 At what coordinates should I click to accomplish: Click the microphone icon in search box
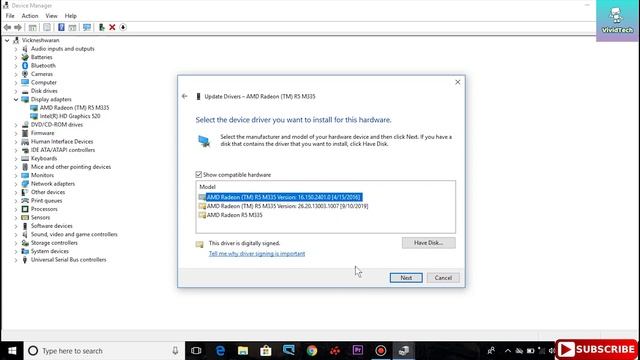coord(175,351)
